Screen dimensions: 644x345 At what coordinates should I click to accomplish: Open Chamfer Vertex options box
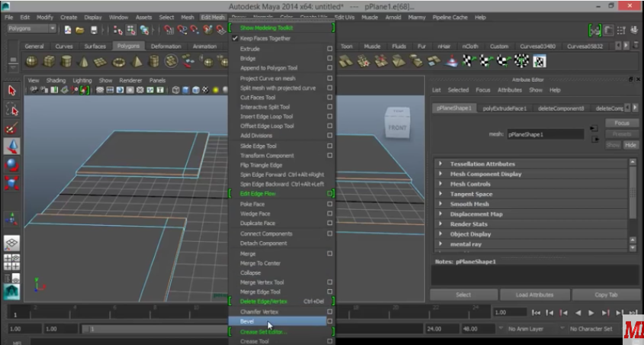pos(330,311)
